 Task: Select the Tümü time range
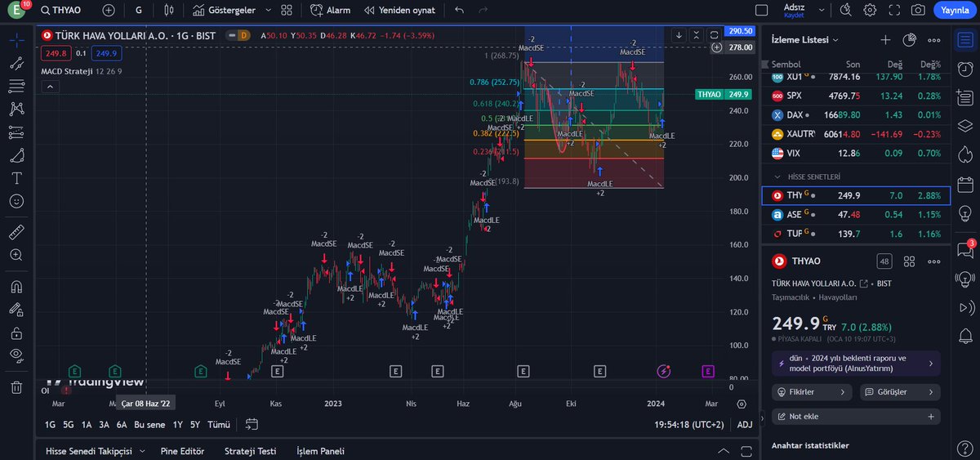218,425
